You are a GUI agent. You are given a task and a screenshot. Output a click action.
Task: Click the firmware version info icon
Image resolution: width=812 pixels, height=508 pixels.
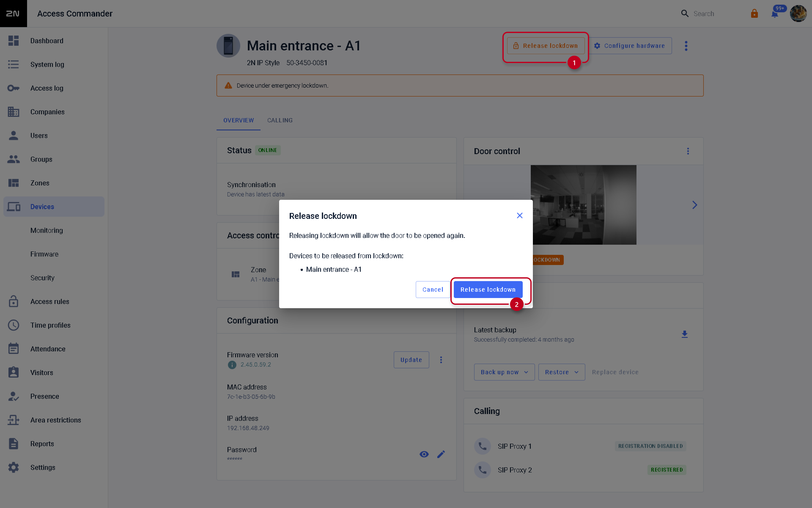(x=232, y=364)
